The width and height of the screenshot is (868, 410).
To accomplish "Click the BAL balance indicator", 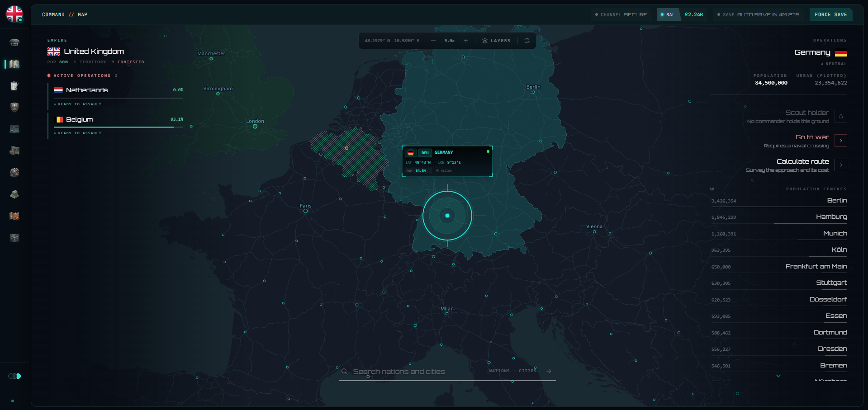I will point(682,14).
